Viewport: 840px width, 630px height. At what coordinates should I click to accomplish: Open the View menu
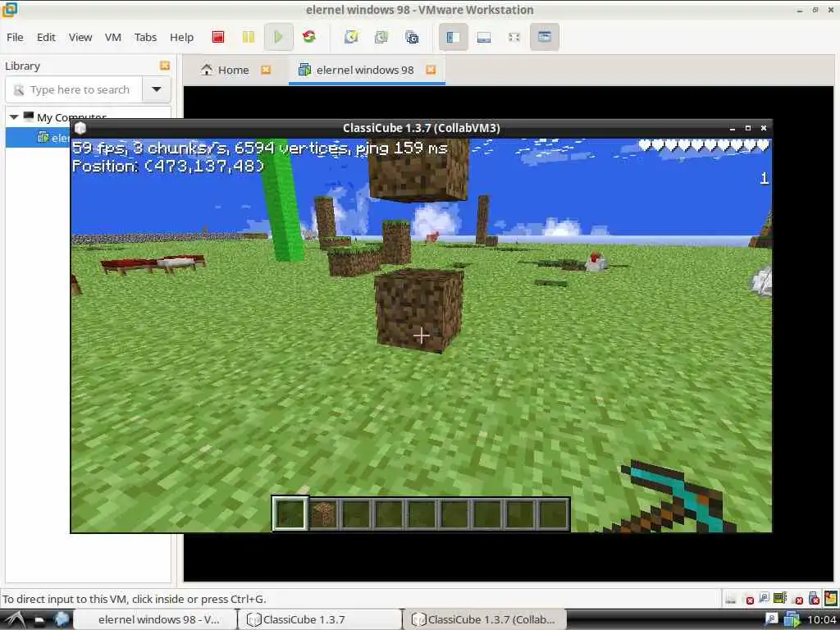coord(80,37)
